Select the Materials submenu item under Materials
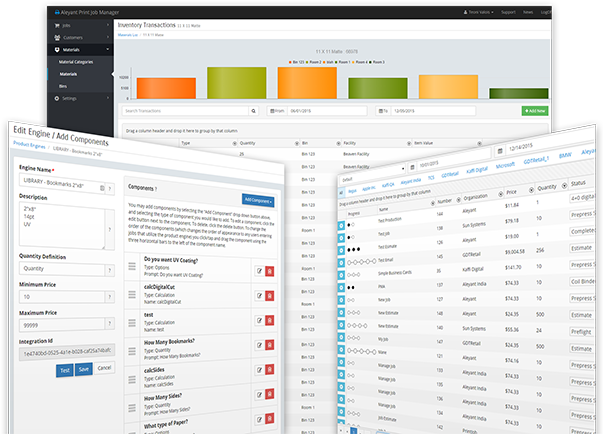 [68, 74]
